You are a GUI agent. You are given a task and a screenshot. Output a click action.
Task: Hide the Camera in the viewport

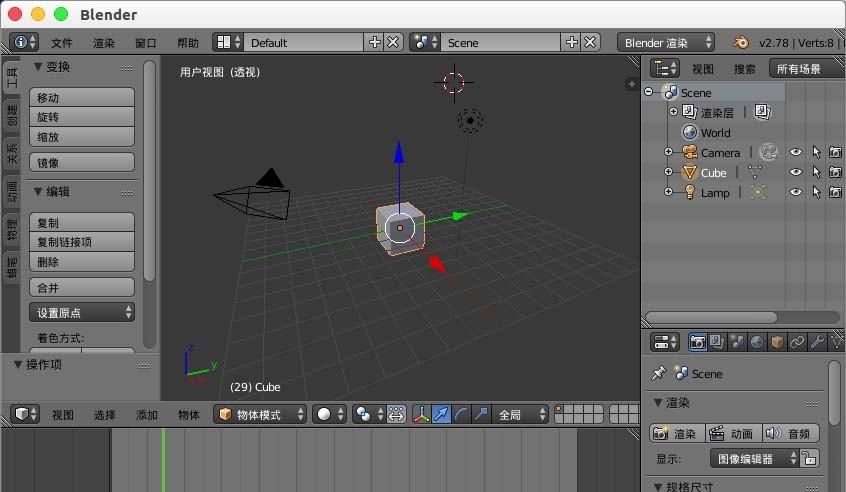click(x=795, y=153)
